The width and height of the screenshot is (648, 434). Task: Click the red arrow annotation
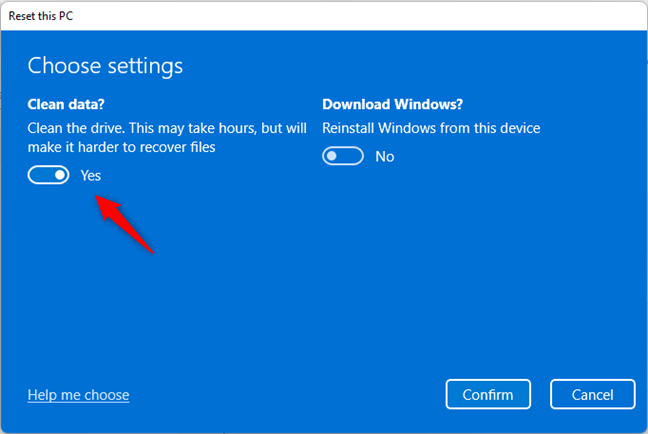coord(125,225)
